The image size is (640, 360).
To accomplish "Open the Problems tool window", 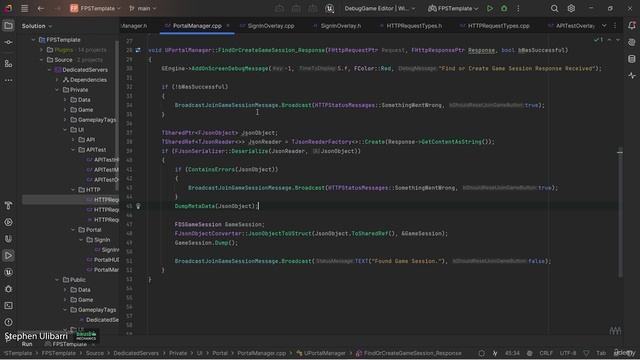I will [8, 322].
